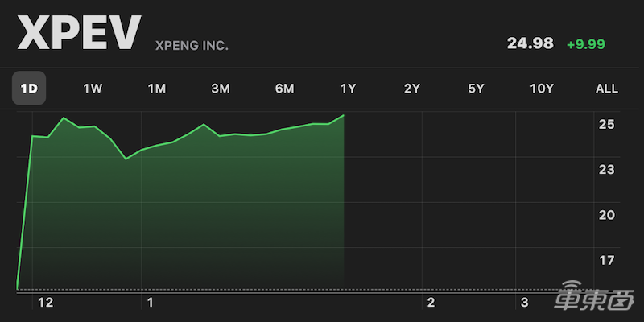Switch to the 5Y range
Viewport: 644px width, 322px height.
[x=476, y=89]
